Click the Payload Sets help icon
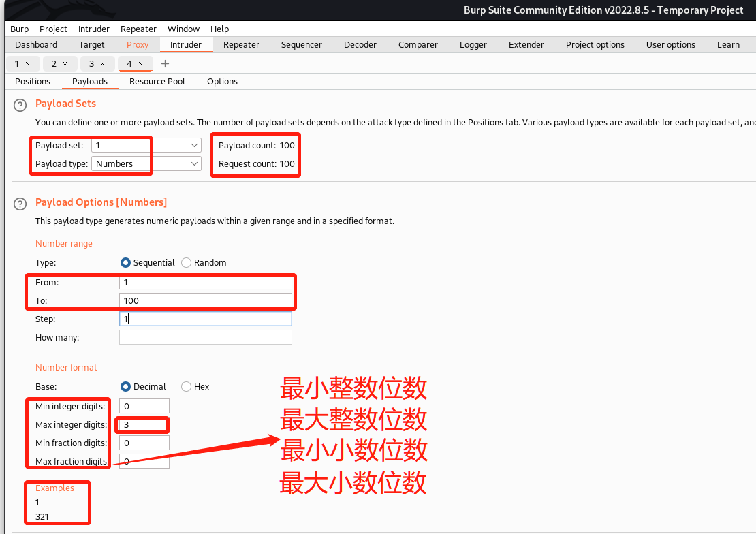 21,104
